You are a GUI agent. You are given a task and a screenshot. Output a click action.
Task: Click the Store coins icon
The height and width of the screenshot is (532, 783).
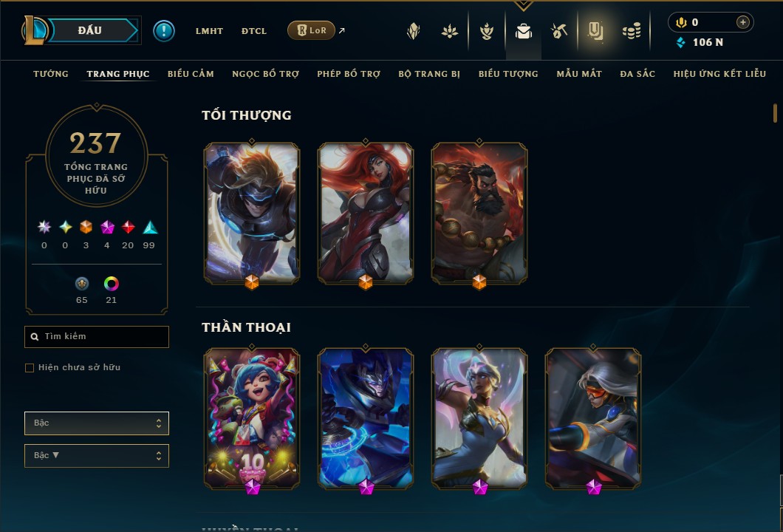(x=631, y=32)
